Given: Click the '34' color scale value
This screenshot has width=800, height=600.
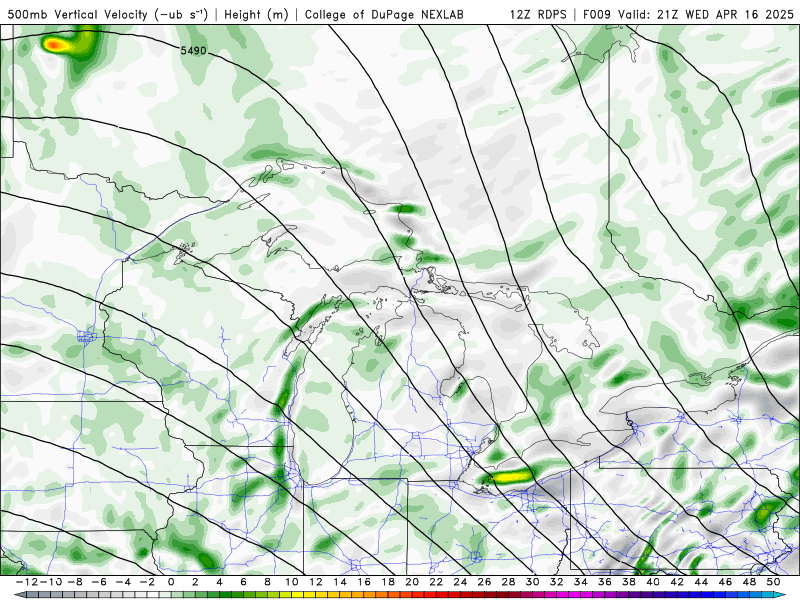Looking at the screenshot, I should pyautogui.click(x=581, y=582).
